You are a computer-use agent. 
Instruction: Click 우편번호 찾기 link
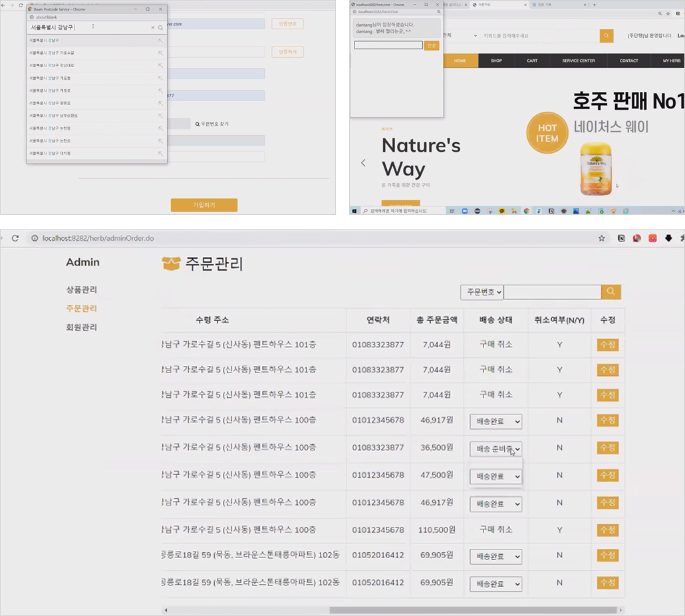pos(212,124)
